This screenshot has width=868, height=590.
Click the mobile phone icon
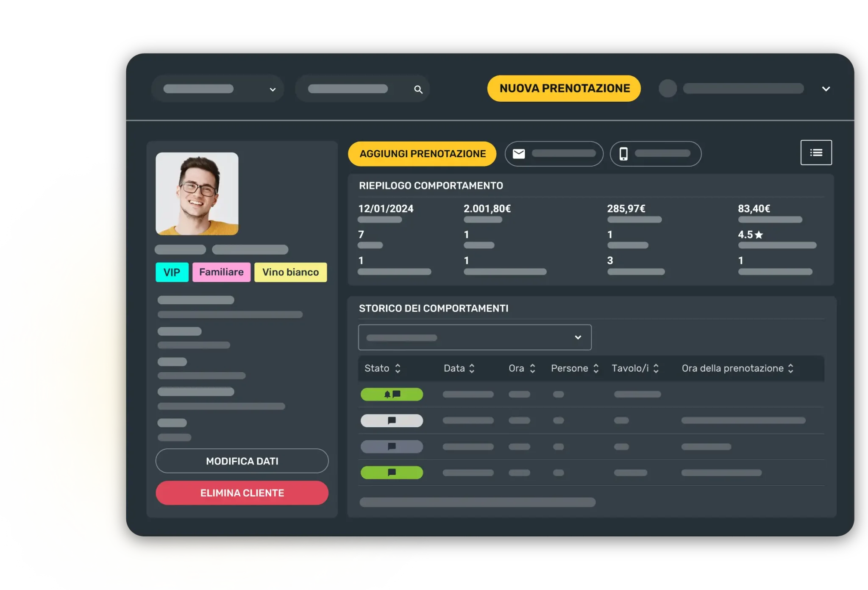coord(623,154)
